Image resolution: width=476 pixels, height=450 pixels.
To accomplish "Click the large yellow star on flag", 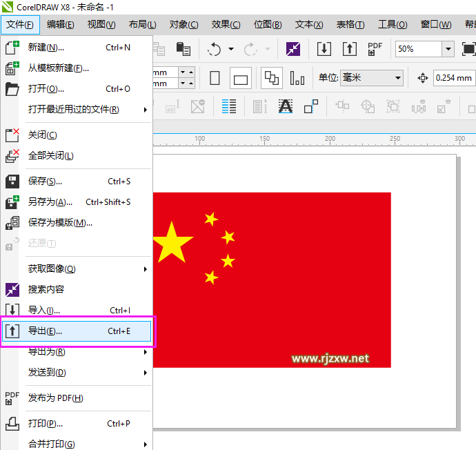I will point(172,244).
